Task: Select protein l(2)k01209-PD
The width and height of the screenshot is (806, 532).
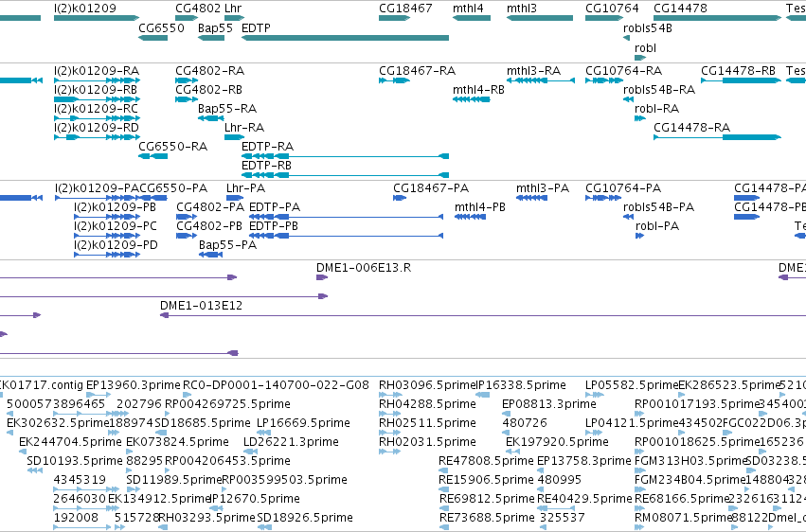Action: coord(116,245)
